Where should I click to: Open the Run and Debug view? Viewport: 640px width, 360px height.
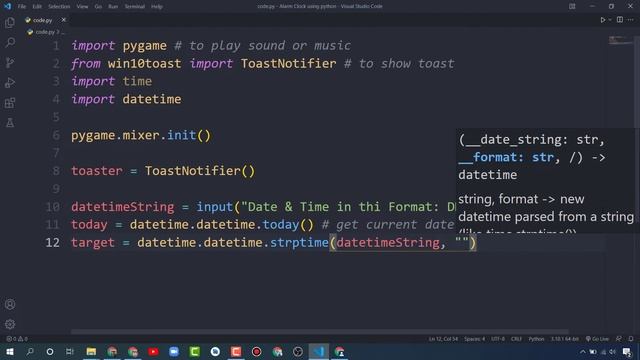coord(10,82)
